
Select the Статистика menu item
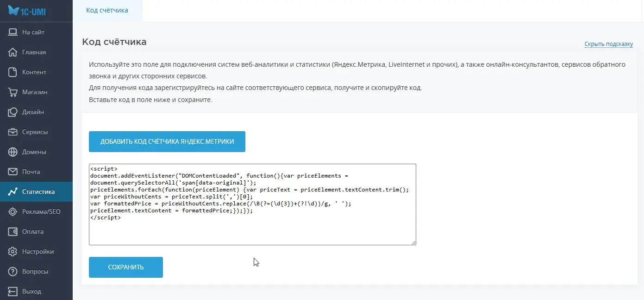click(x=36, y=191)
